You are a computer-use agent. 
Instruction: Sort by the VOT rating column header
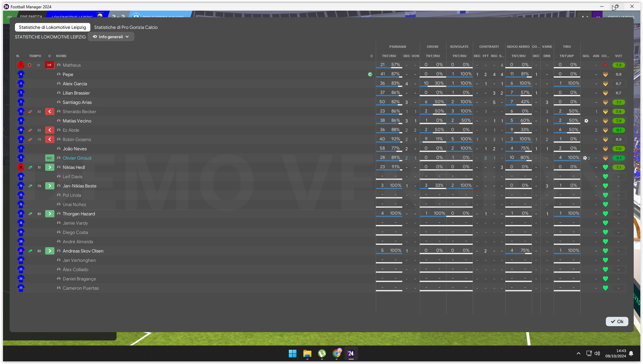click(618, 56)
